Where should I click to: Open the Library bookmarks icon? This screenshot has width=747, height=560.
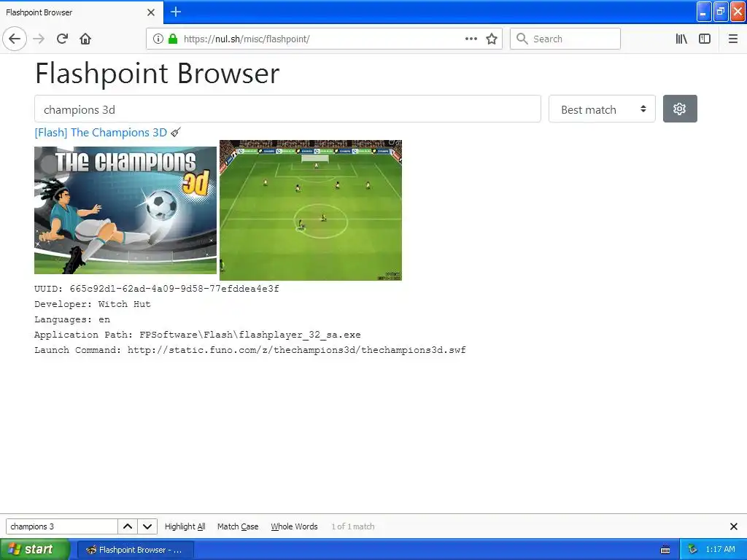pyautogui.click(x=681, y=39)
